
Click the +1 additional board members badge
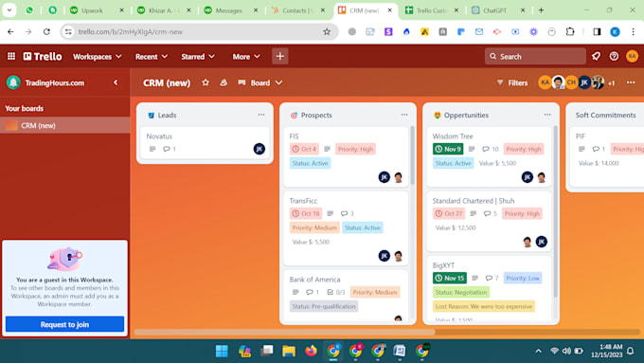612,83
